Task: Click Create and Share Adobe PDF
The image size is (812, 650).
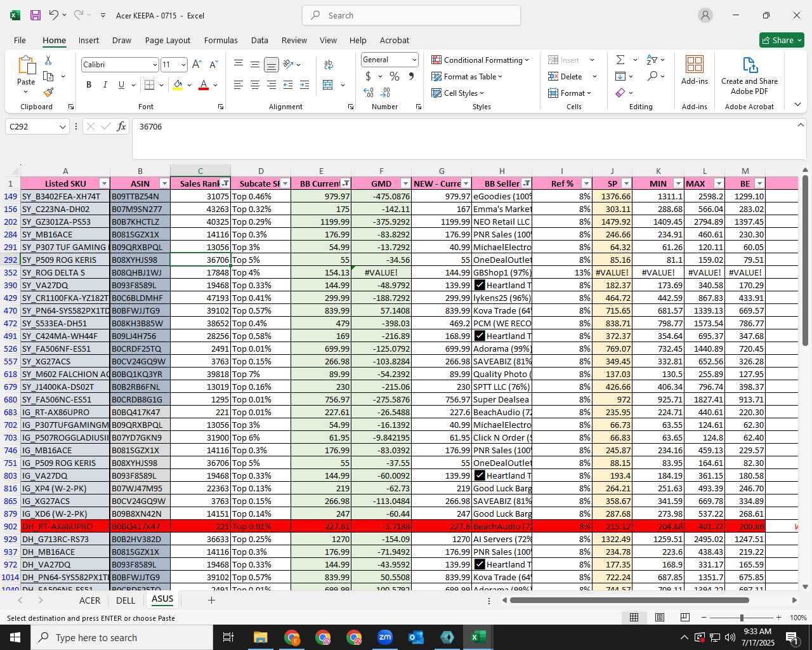Action: (x=749, y=76)
